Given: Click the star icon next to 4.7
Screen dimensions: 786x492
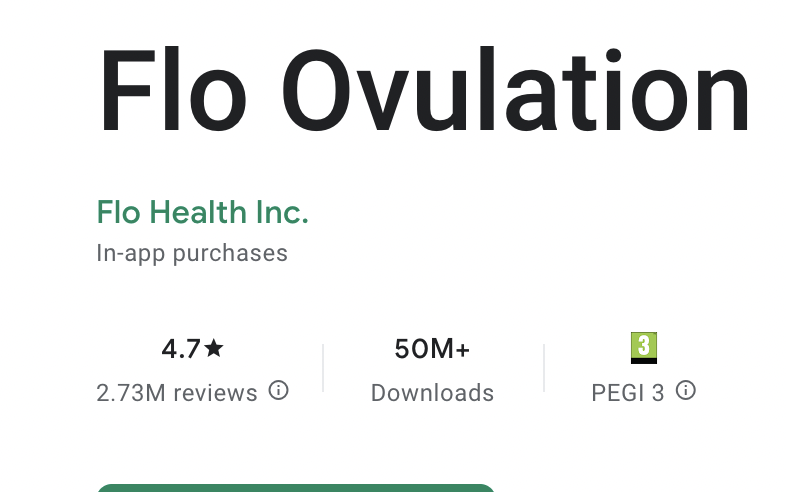Looking at the screenshot, I should pyautogui.click(x=214, y=349).
